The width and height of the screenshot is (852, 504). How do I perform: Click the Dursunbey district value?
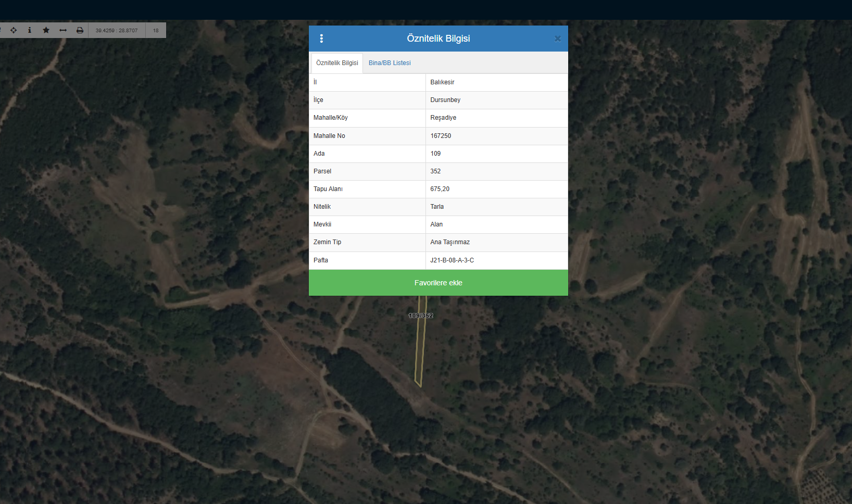pyautogui.click(x=445, y=100)
